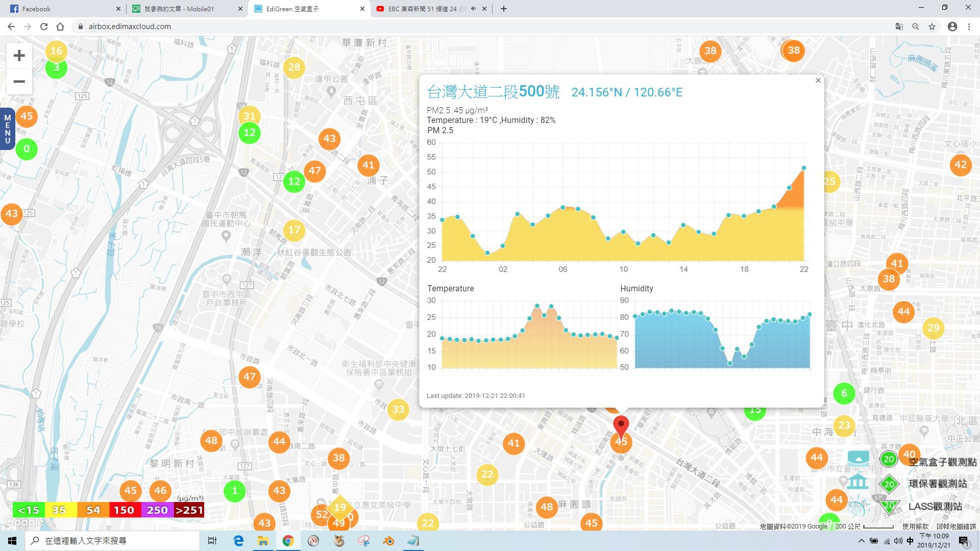Click the orange 54 legend swatch
Screen dimensions: 980x551
tap(92, 510)
